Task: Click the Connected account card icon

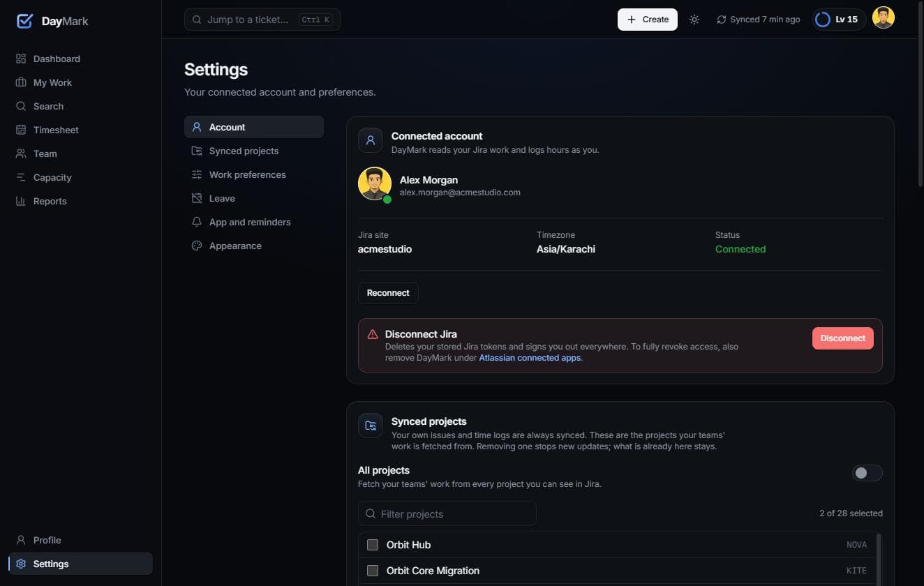Action: tap(371, 140)
